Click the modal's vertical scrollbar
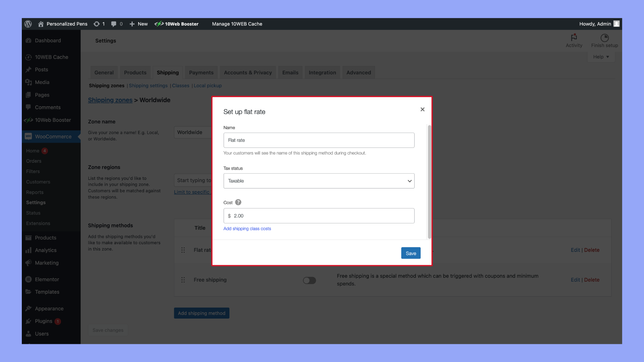This screenshot has height=362, width=644. tap(429, 181)
